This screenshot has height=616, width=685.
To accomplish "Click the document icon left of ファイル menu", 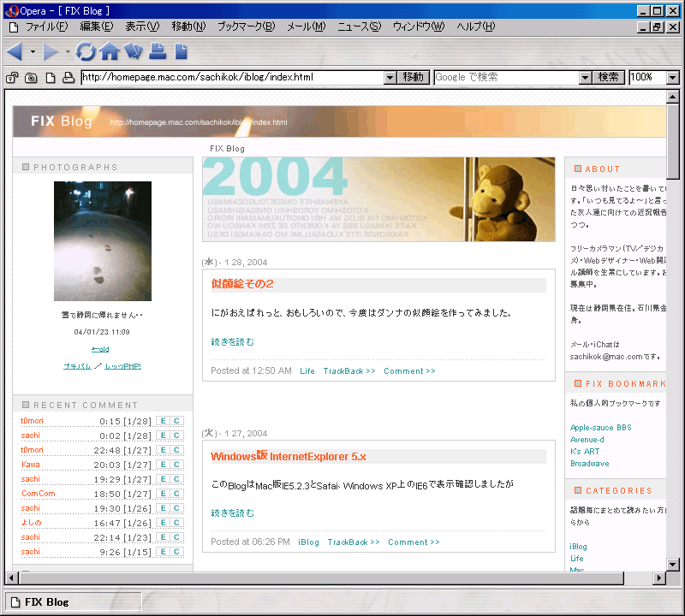I will pyautogui.click(x=14, y=27).
